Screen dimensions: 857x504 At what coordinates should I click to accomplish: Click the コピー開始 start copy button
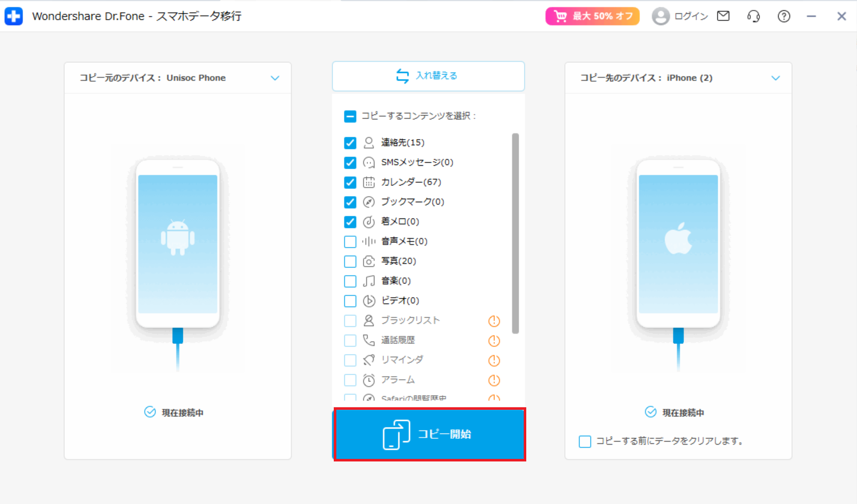point(430,435)
